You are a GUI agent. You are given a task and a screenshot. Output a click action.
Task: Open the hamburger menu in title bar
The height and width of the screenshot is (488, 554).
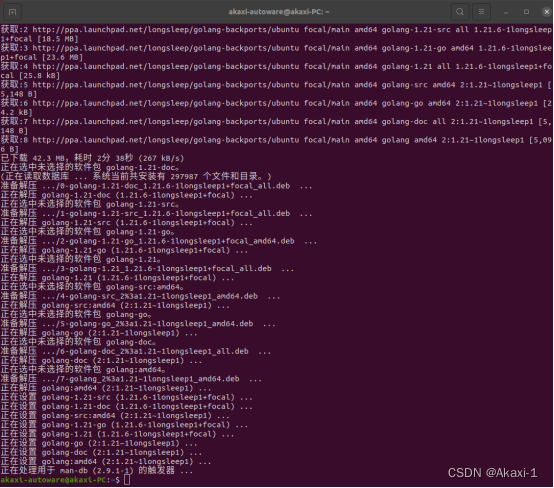click(481, 12)
